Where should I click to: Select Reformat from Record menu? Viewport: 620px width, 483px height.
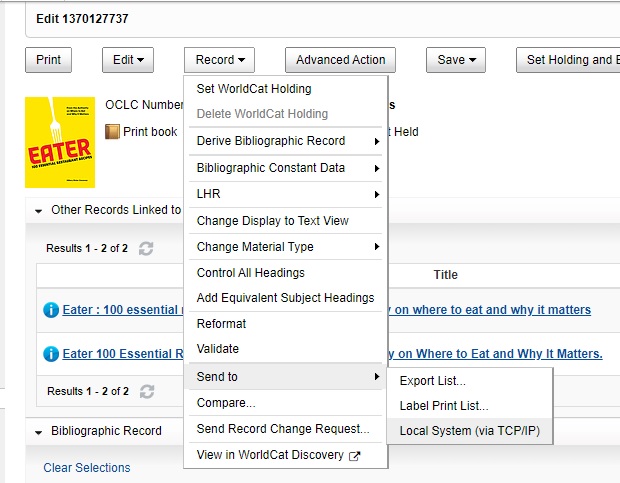pyautogui.click(x=285, y=324)
